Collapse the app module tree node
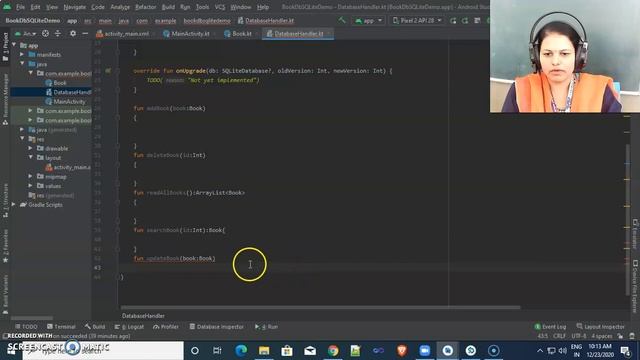 pyautogui.click(x=14, y=45)
